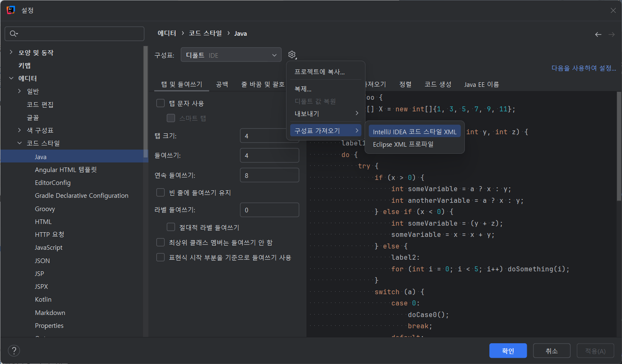Switch to the '정렬' tab
The width and height of the screenshot is (622, 364).
click(405, 84)
